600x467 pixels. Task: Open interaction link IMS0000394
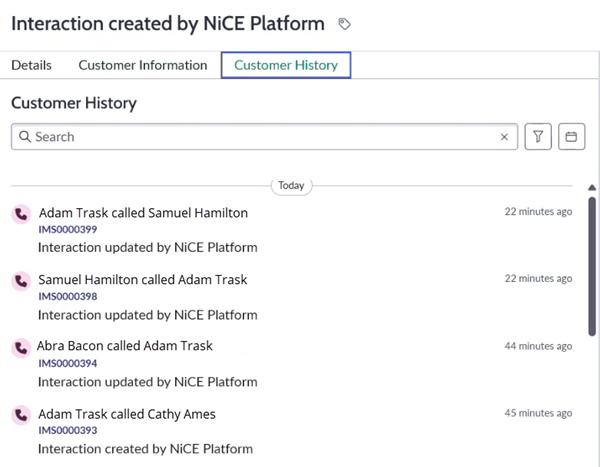pyautogui.click(x=67, y=364)
